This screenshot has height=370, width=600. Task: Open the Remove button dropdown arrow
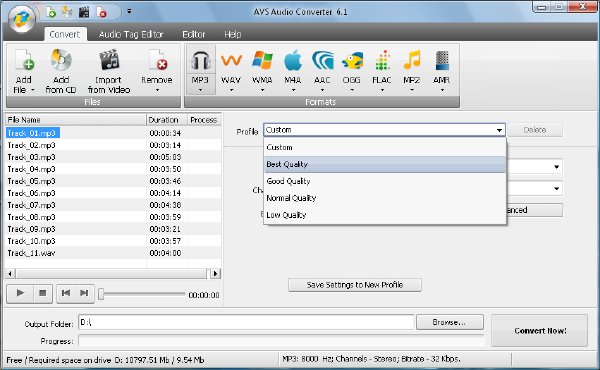pos(157,90)
